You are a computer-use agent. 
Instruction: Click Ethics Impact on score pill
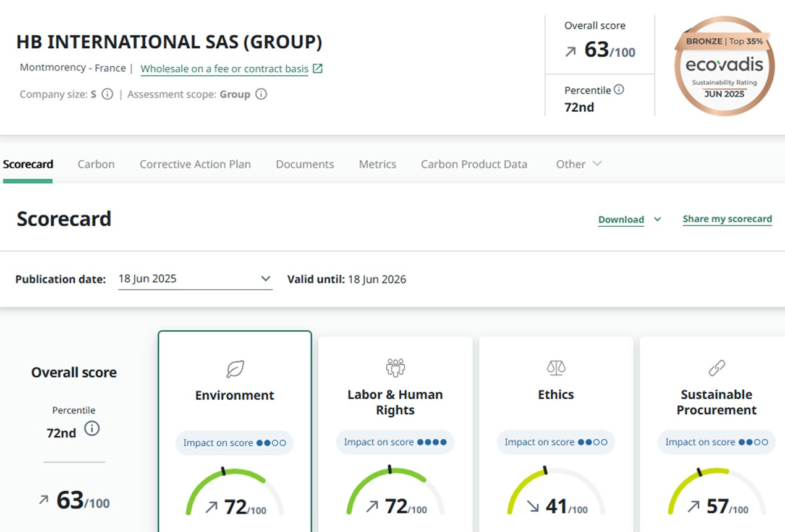click(x=556, y=442)
